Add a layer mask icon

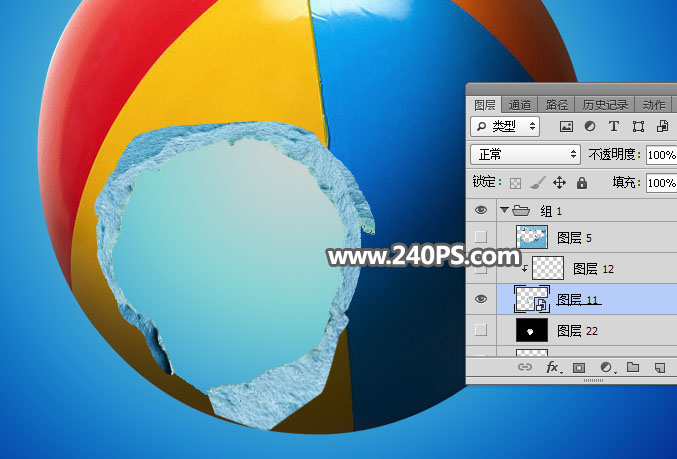pos(579,367)
